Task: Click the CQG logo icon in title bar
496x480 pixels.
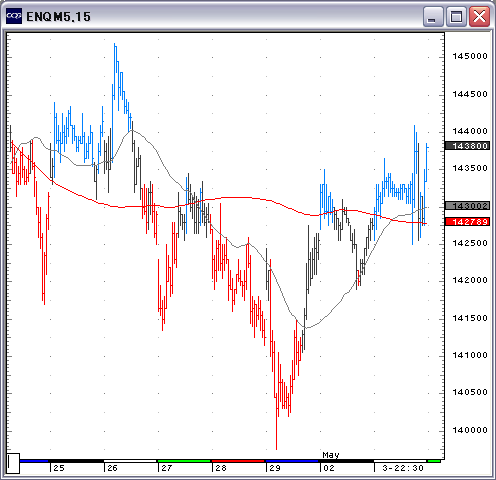Action: [14, 16]
